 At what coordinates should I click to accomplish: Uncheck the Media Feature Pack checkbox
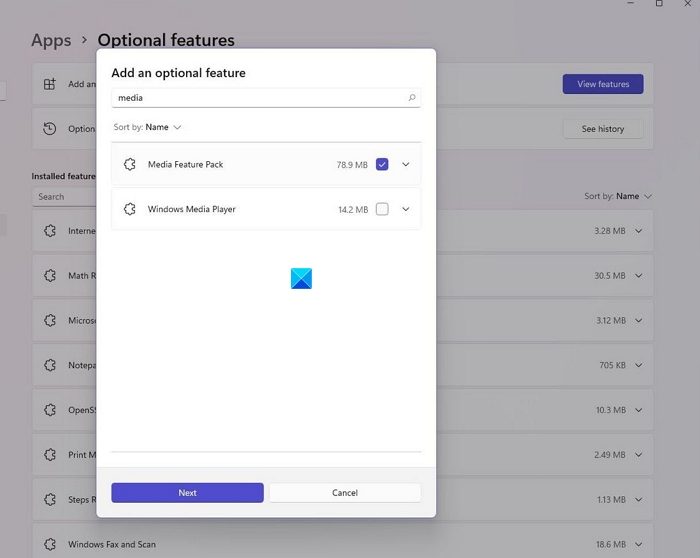point(382,165)
